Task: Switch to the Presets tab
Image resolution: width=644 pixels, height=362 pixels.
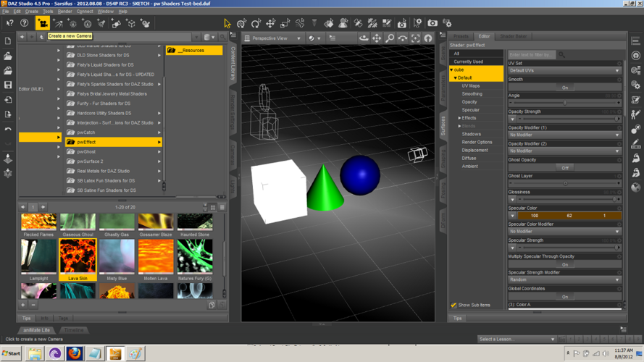Action: 461,36
